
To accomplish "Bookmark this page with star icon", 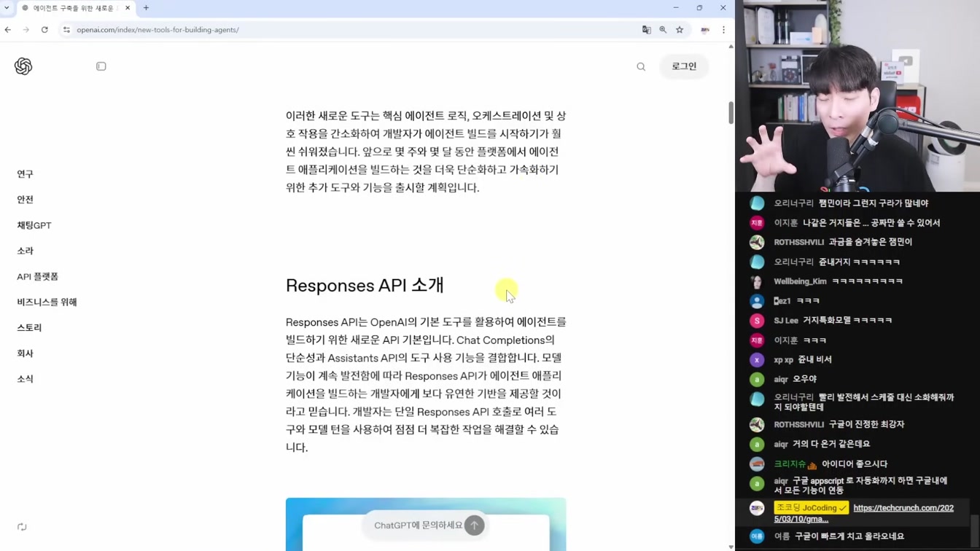I will click(x=680, y=30).
